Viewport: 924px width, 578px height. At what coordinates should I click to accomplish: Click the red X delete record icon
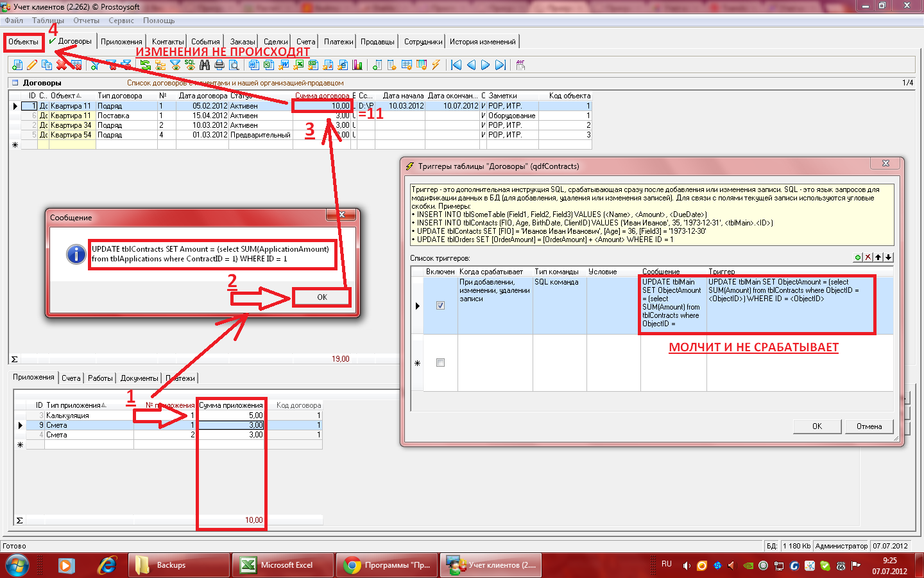[x=61, y=65]
